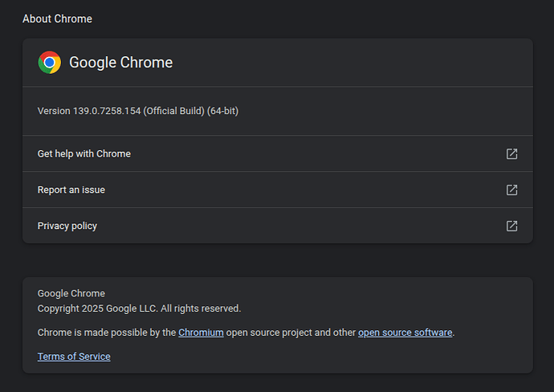
Task: Open the open source software link
Action: pyautogui.click(x=405, y=333)
